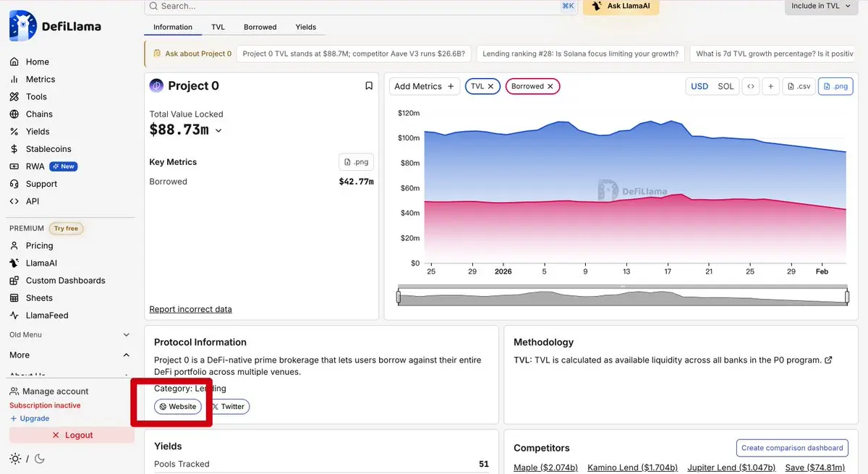This screenshot has height=474, width=868.
Task: Switch to the dark theme moon icon
Action: pos(39,459)
